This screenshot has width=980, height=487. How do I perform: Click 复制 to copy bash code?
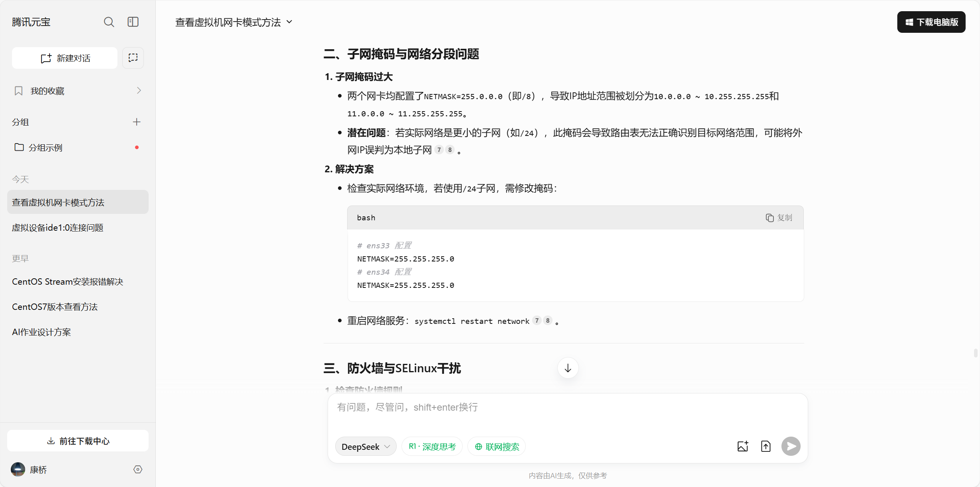(779, 218)
